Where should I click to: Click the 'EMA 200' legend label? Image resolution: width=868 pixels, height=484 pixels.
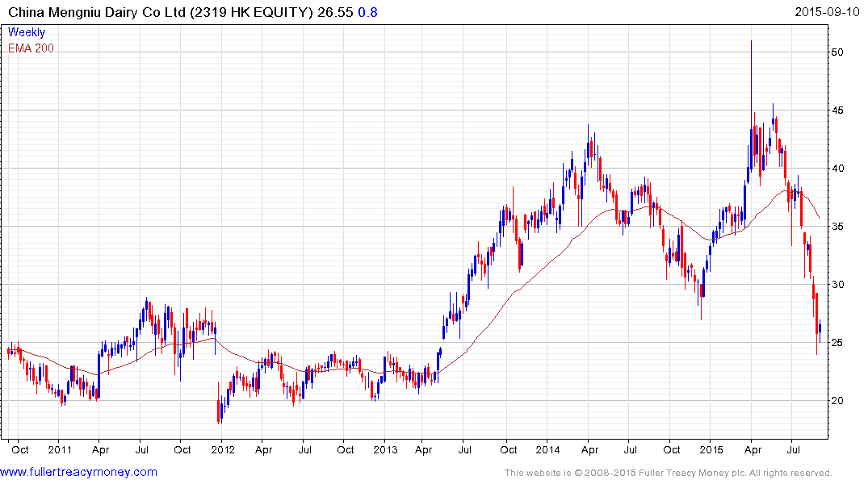(x=31, y=48)
